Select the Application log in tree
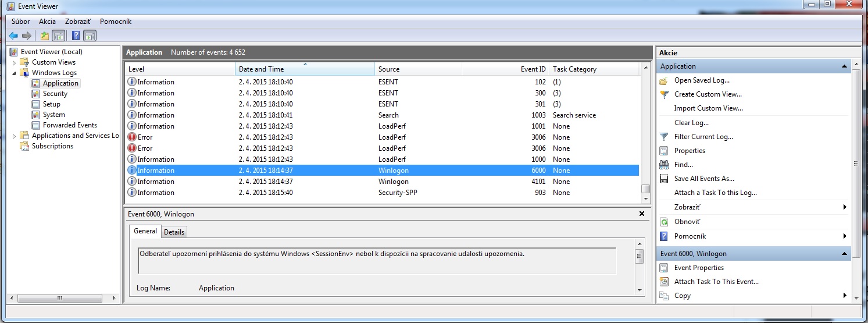Viewport: 868px width, 323px height. 60,83
